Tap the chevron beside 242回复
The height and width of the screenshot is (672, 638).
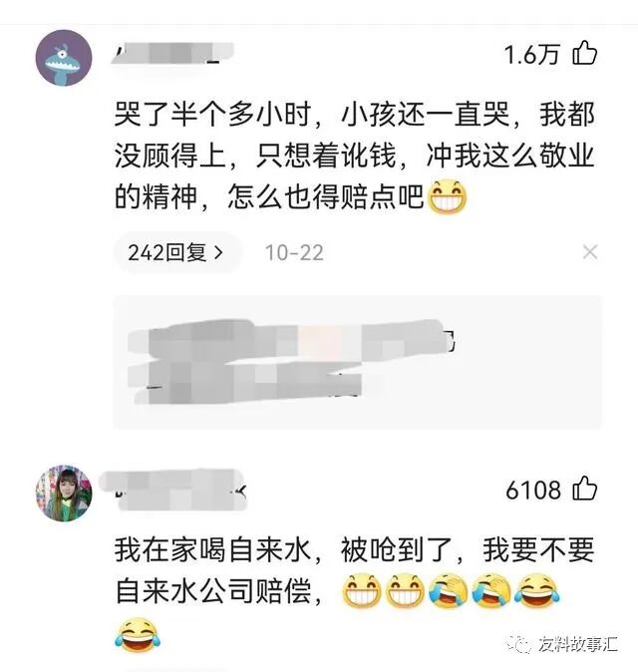click(x=218, y=252)
